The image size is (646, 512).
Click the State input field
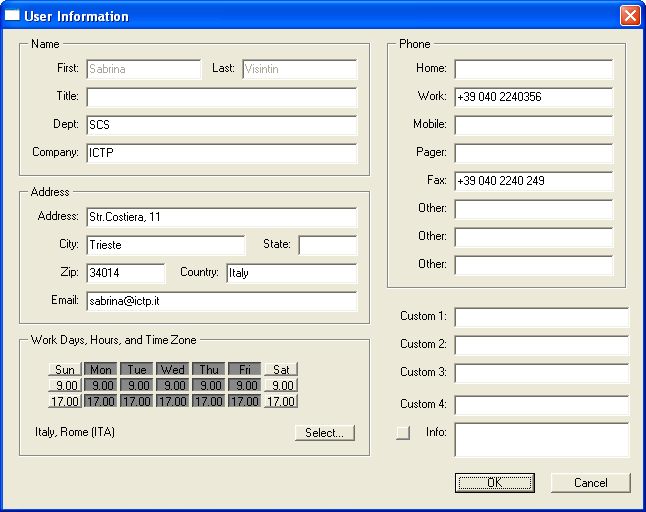pyautogui.click(x=327, y=246)
